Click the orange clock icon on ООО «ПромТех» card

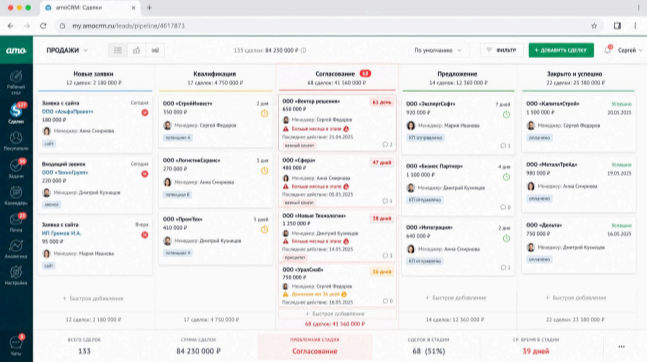point(264,230)
